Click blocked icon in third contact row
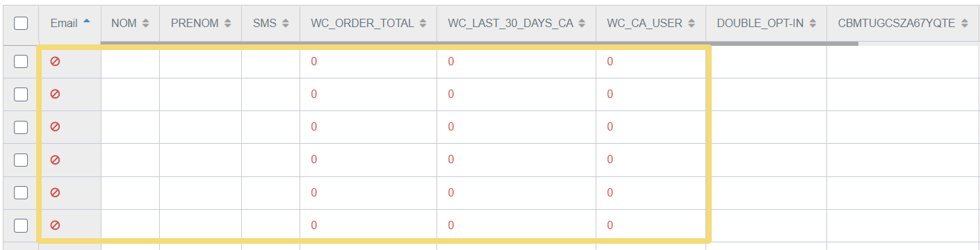The width and height of the screenshot is (980, 250). [55, 126]
